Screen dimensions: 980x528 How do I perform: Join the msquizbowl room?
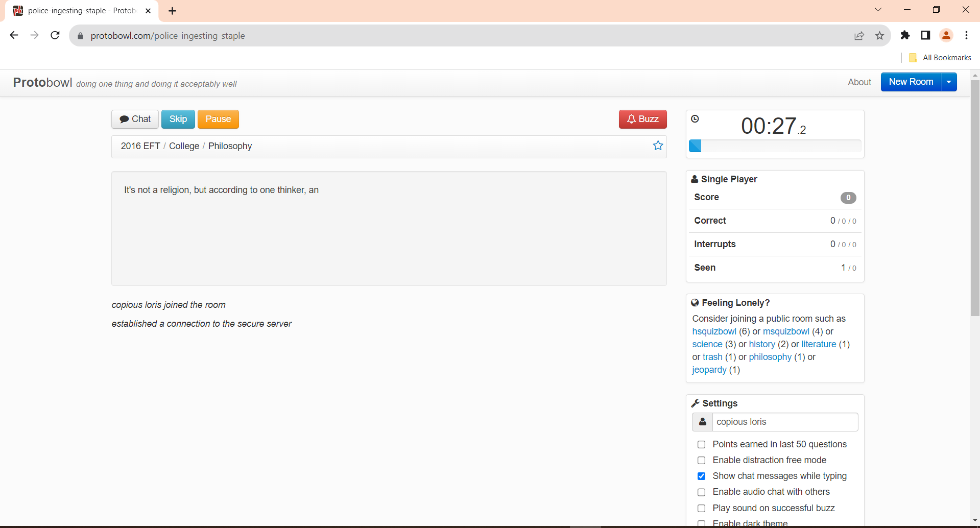pyautogui.click(x=786, y=331)
